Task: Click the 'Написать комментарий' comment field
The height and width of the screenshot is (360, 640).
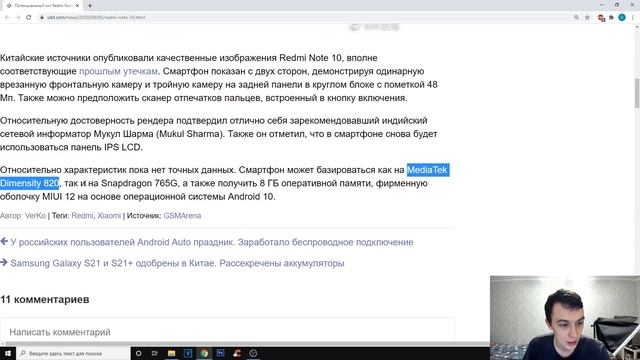Action: pyautogui.click(x=227, y=332)
